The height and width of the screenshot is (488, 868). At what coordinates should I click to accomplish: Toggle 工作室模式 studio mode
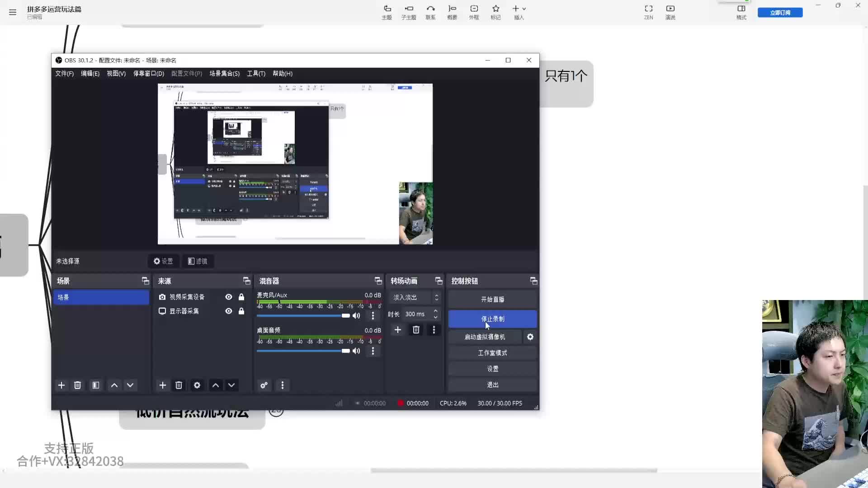[x=493, y=353]
